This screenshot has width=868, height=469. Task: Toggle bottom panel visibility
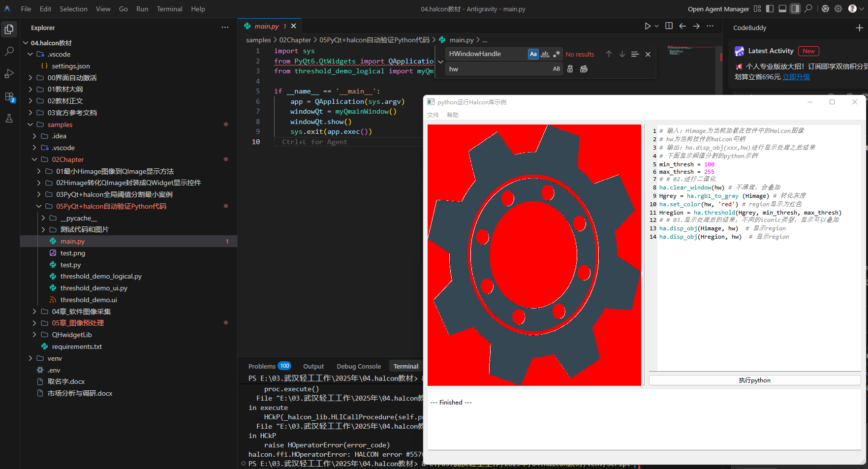[x=782, y=9]
